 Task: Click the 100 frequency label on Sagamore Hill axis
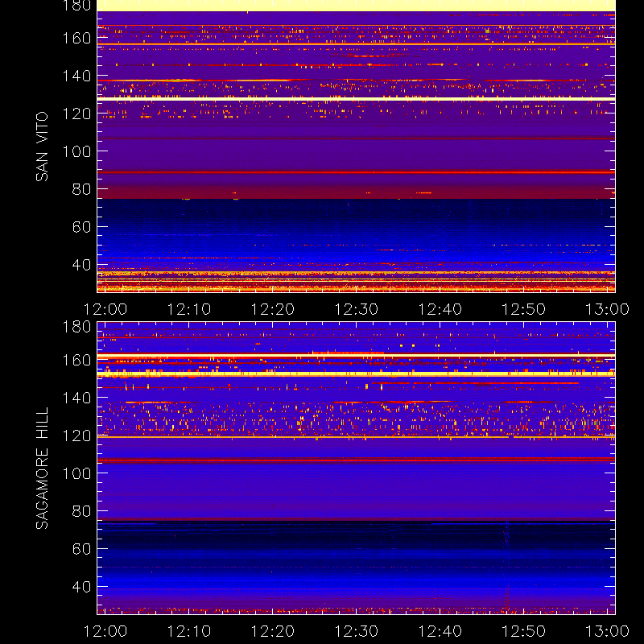[76, 473]
